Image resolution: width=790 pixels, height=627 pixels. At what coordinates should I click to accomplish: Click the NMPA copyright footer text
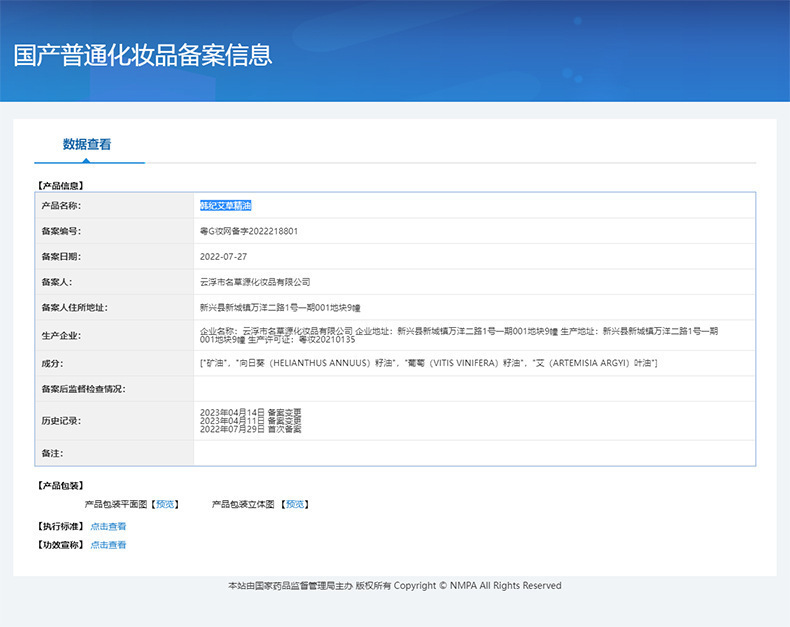tap(394, 586)
